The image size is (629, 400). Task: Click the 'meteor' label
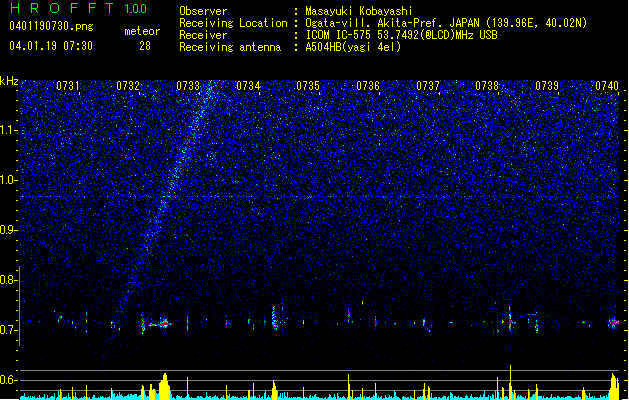click(142, 31)
